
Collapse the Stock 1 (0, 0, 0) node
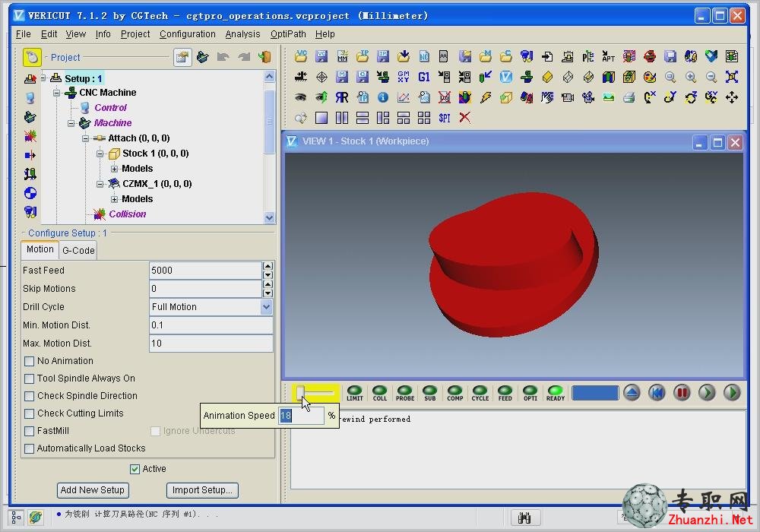pos(100,154)
